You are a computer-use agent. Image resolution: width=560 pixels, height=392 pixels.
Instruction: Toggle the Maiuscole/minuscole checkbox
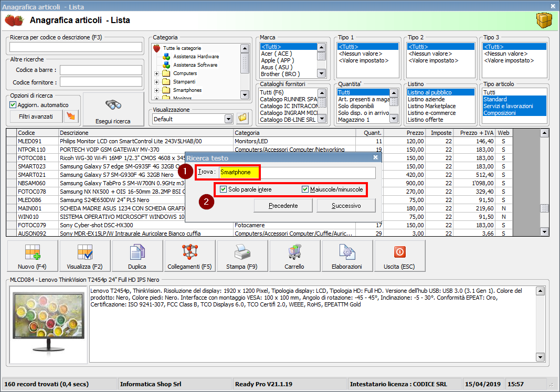point(305,189)
